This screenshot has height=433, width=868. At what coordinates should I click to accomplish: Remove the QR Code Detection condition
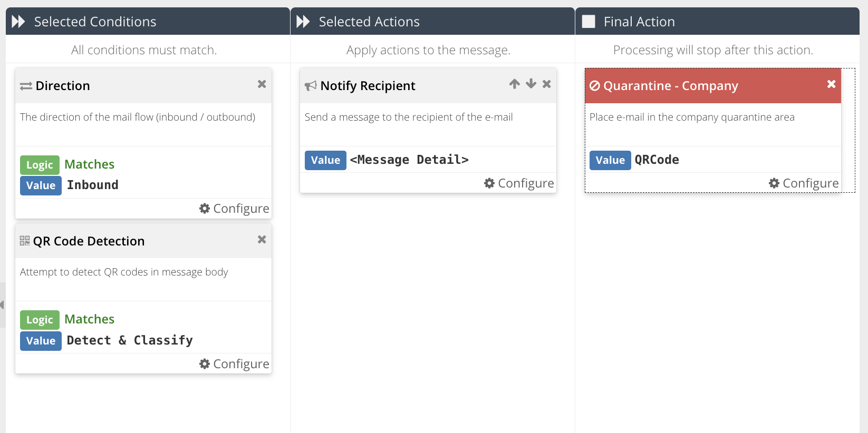coord(262,240)
